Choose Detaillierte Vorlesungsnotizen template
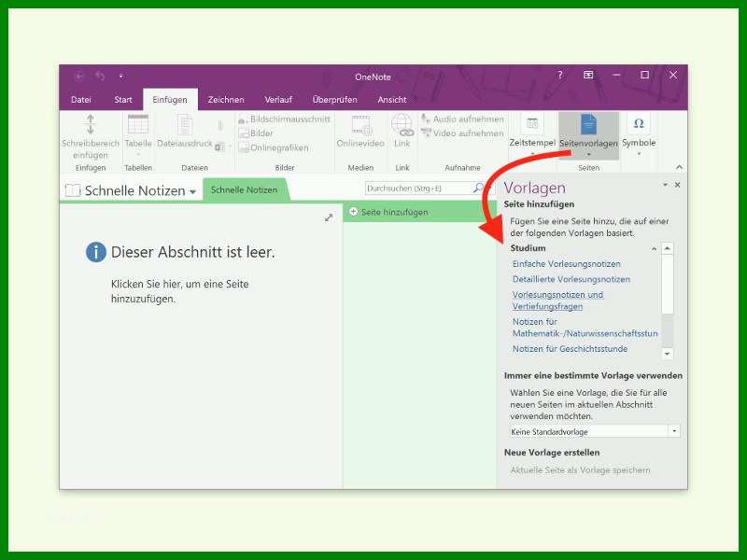Screen dimensions: 747x560 pyautogui.click(x=571, y=279)
